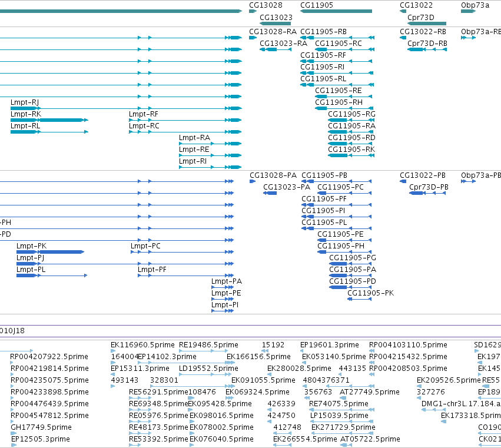The image size is (501, 448).
Task: Select transcript Lmpt-RJ
Action: [25, 102]
